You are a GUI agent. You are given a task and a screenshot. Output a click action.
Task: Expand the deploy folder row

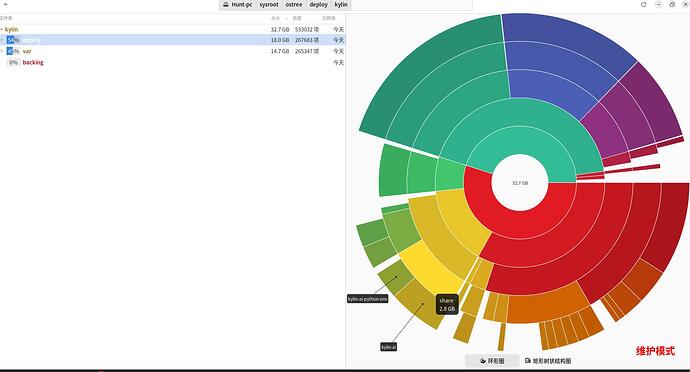coord(2,40)
